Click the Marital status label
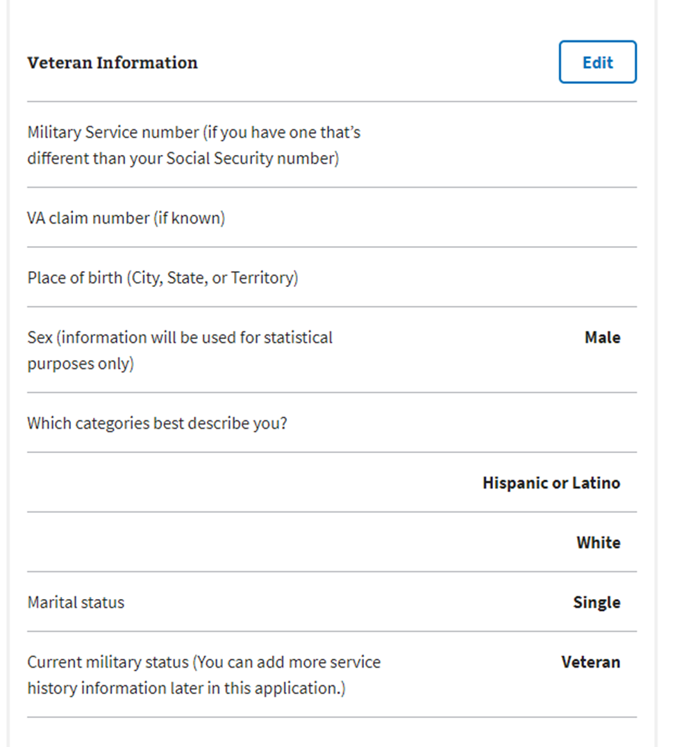Viewport: 700px width, 747px height. tap(76, 602)
